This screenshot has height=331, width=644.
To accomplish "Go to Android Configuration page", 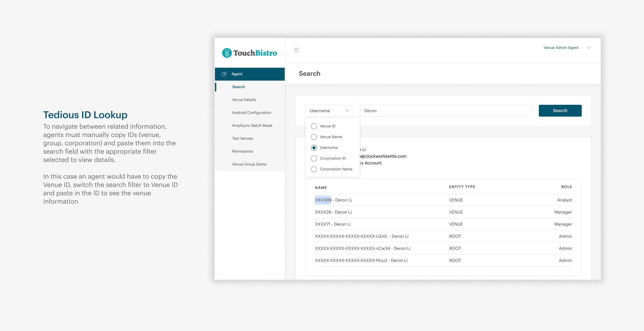I will 251,113.
